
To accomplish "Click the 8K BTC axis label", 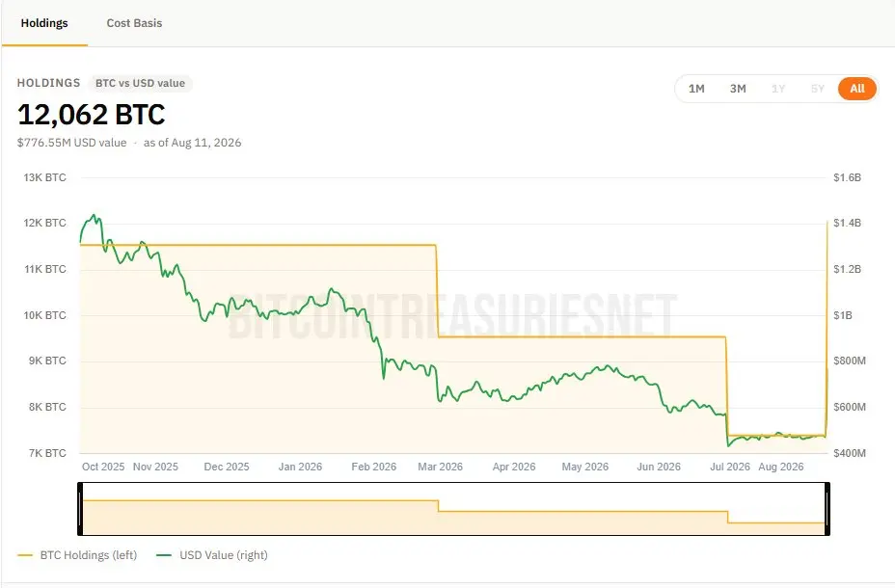I will [47, 407].
